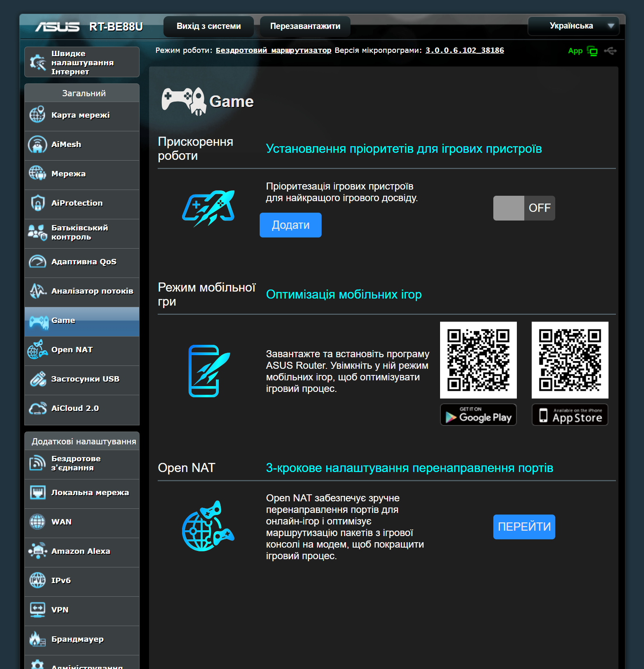Image resolution: width=644 pixels, height=669 pixels.
Task: Click the WAN globe icon
Action: tap(38, 522)
